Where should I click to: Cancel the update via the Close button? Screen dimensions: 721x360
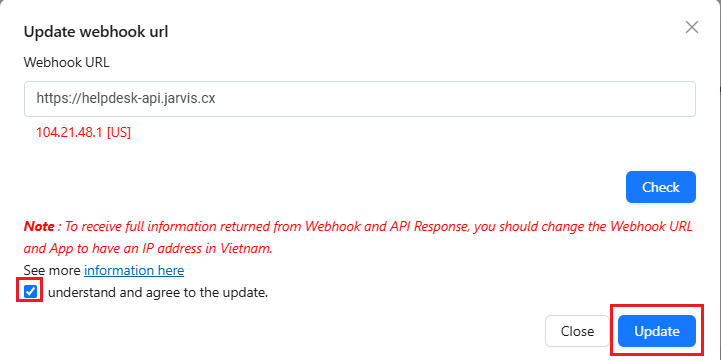click(577, 331)
